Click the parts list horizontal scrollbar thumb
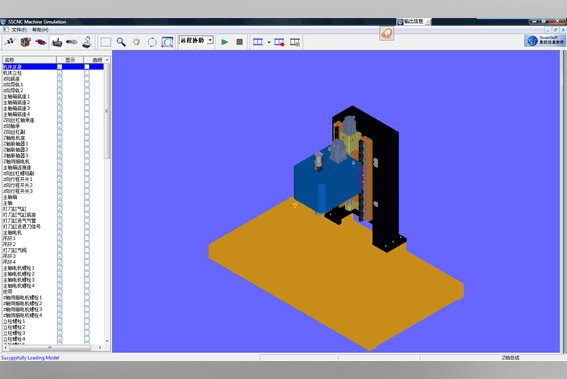The image size is (567, 379). pyautogui.click(x=50, y=348)
